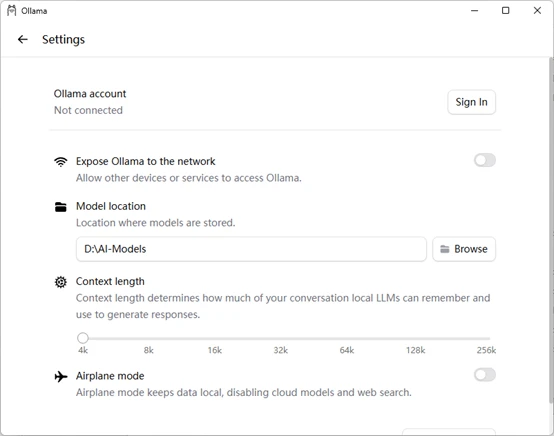The image size is (554, 436).
Task: Click the 'Model location' label
Action: (x=111, y=206)
